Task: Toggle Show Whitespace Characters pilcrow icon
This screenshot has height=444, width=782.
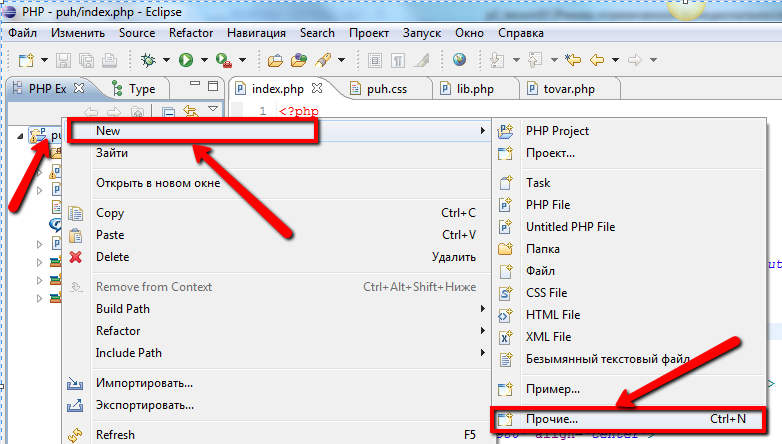Action: click(x=398, y=60)
